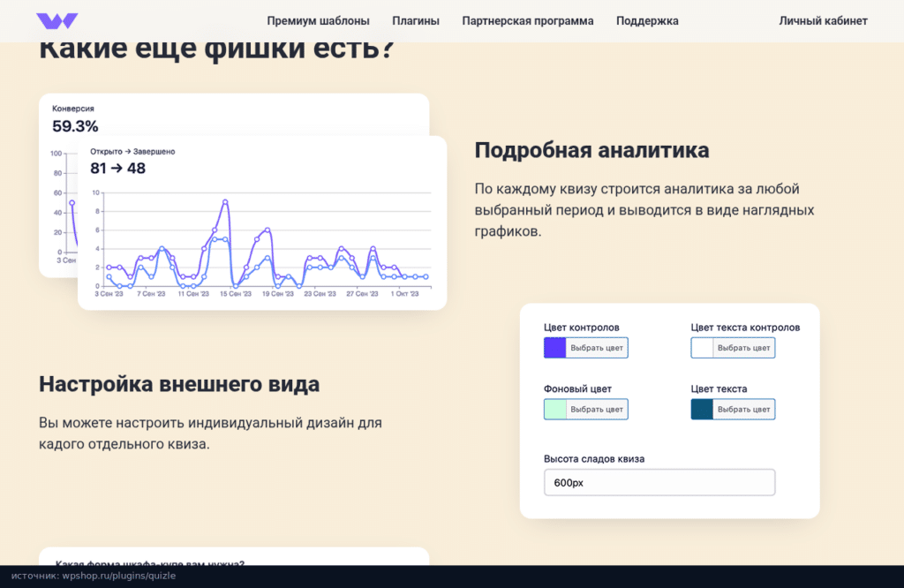Image resolution: width=904 pixels, height=588 pixels.
Task: Click the 23 Сен '23 axis label
Action: coord(320,293)
